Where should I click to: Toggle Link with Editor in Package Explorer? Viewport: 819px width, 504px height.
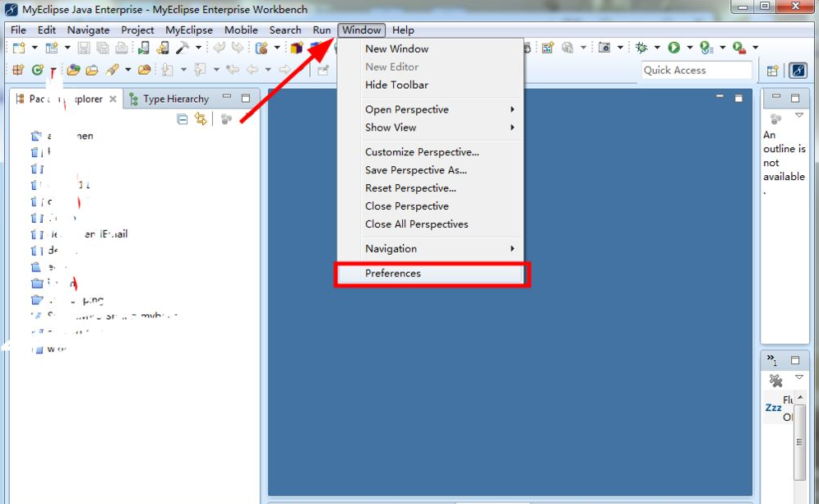(x=201, y=119)
